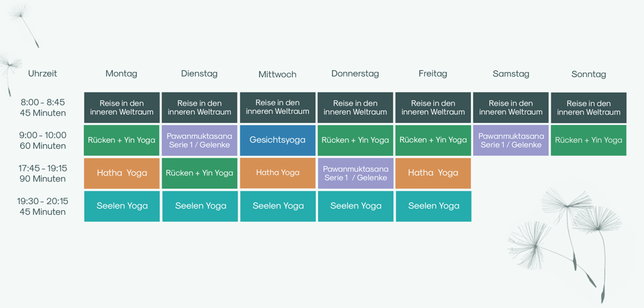Select Montag's Hatha Yoga class
The height and width of the screenshot is (308, 644).
(122, 173)
